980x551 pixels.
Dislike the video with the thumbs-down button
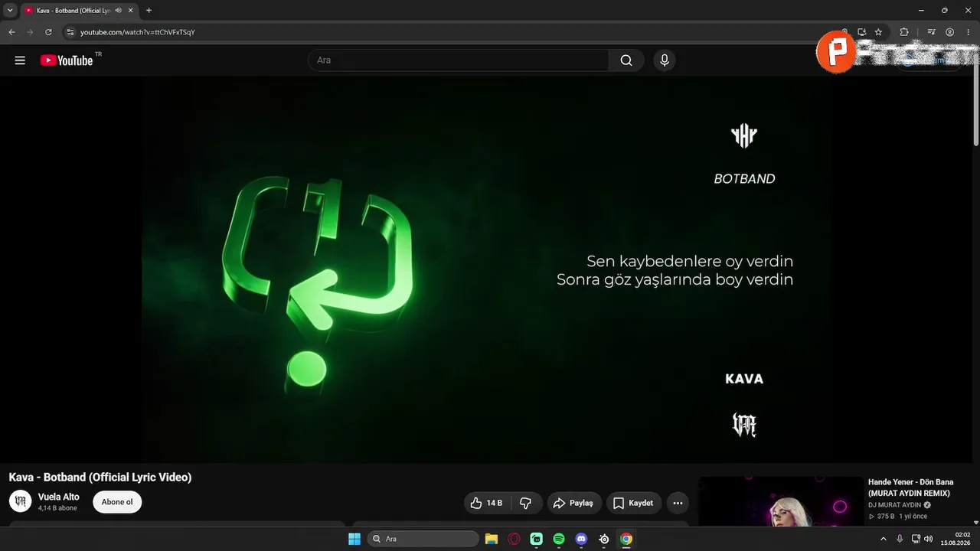pos(526,503)
